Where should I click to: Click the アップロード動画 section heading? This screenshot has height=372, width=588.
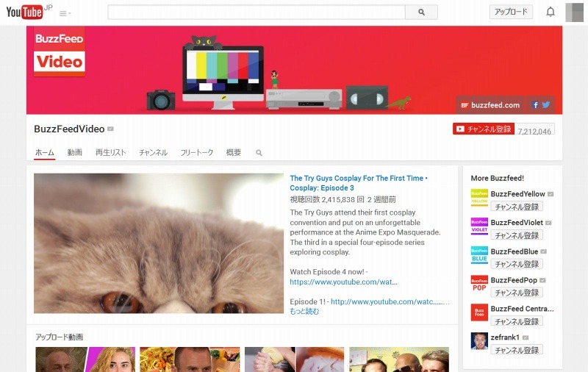click(x=60, y=337)
